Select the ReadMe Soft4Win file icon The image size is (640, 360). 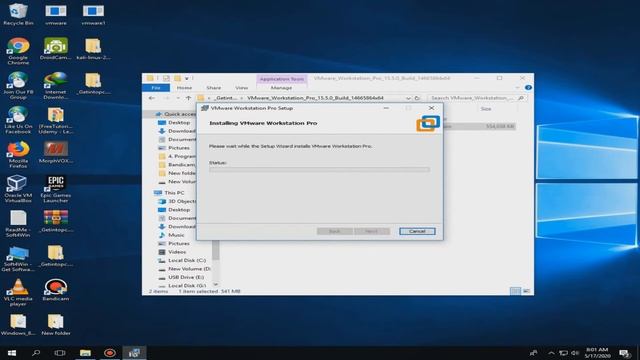pos(18,223)
